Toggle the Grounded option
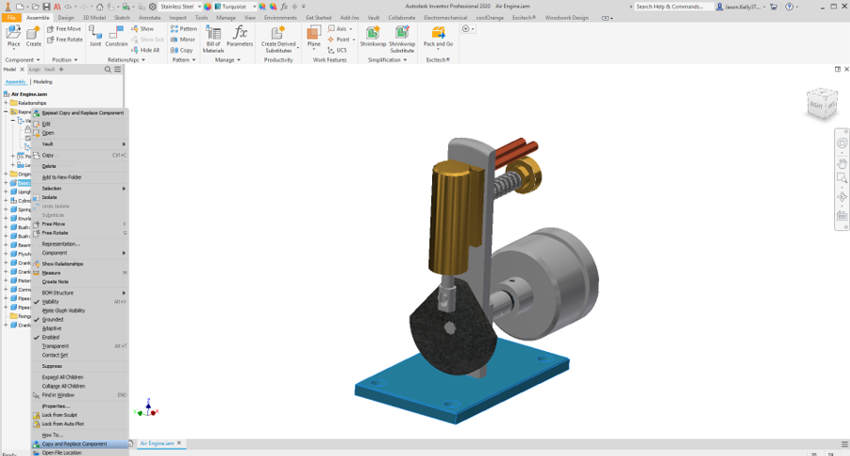This screenshot has height=456, width=850. click(52, 319)
